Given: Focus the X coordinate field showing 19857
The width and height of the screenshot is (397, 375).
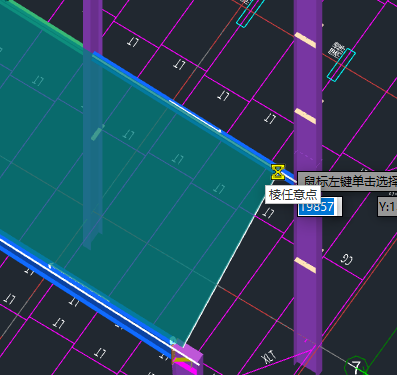Looking at the screenshot, I should click(x=320, y=207).
